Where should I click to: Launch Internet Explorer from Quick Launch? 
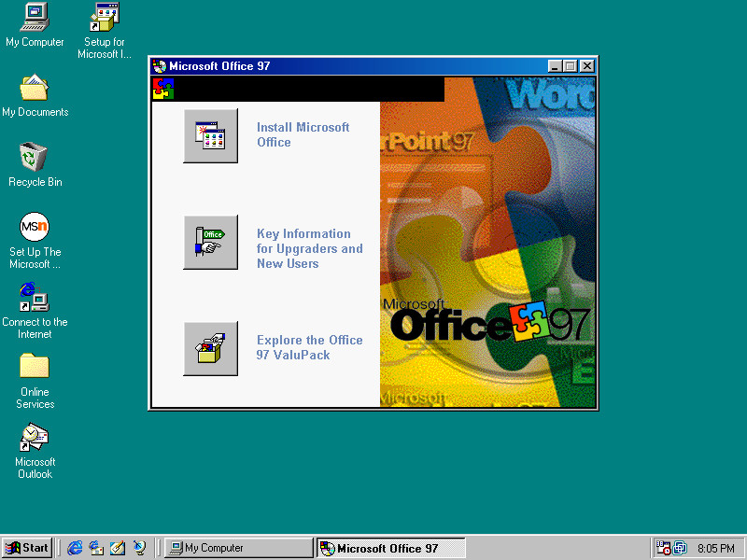pos(75,548)
